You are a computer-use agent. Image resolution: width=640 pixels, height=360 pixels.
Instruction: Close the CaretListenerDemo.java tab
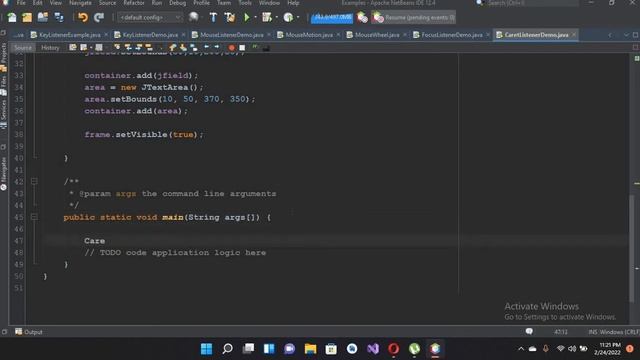point(574,35)
